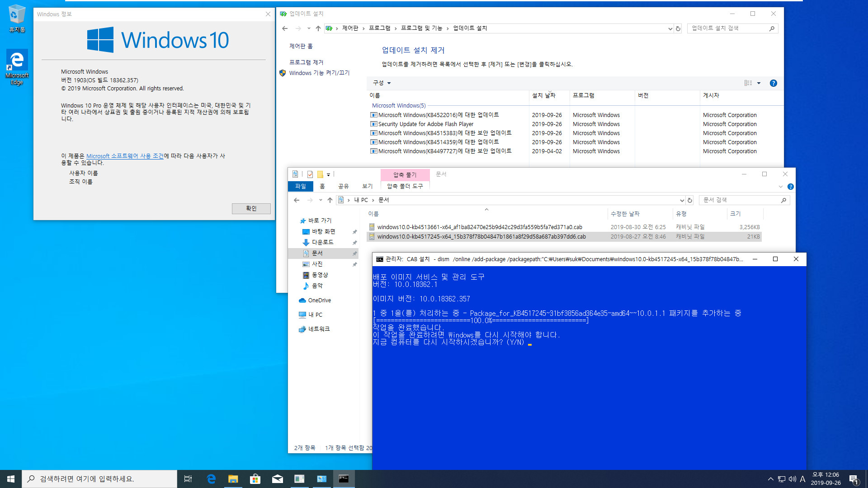The image size is (868, 488).
Task: Click 프로그램 및 기능 breadcrumb
Action: pos(421,28)
